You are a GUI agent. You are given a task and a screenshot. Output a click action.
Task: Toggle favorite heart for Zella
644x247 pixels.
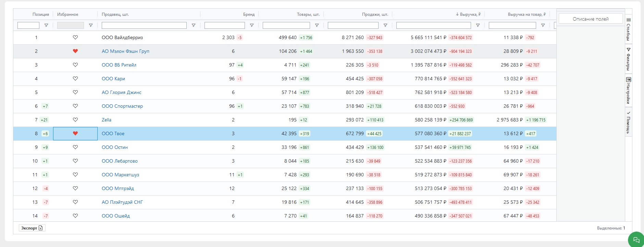click(x=75, y=120)
